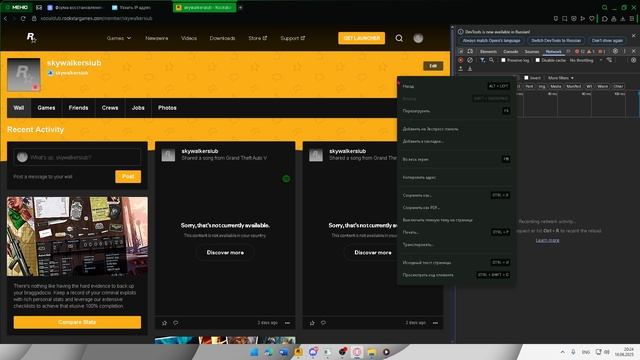Activate DevTools inspect element picker icon
Image resolution: width=640 pixels, height=360 pixels.
tap(461, 51)
